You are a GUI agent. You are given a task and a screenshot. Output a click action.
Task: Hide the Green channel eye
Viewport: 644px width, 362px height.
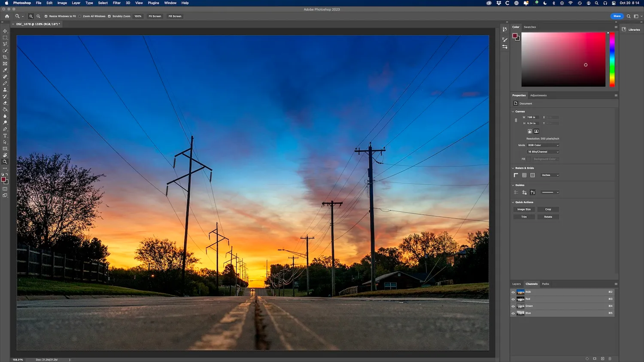coord(513,306)
